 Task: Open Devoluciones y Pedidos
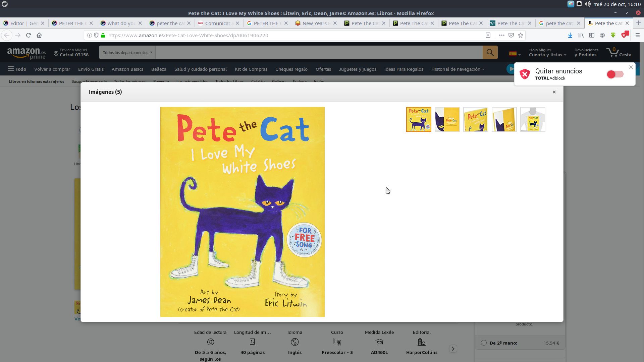coord(586,52)
